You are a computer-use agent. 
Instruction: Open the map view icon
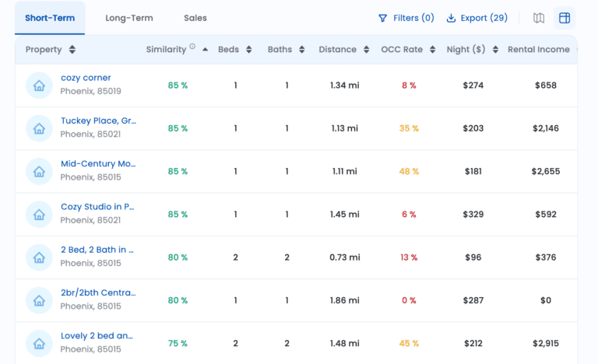539,18
